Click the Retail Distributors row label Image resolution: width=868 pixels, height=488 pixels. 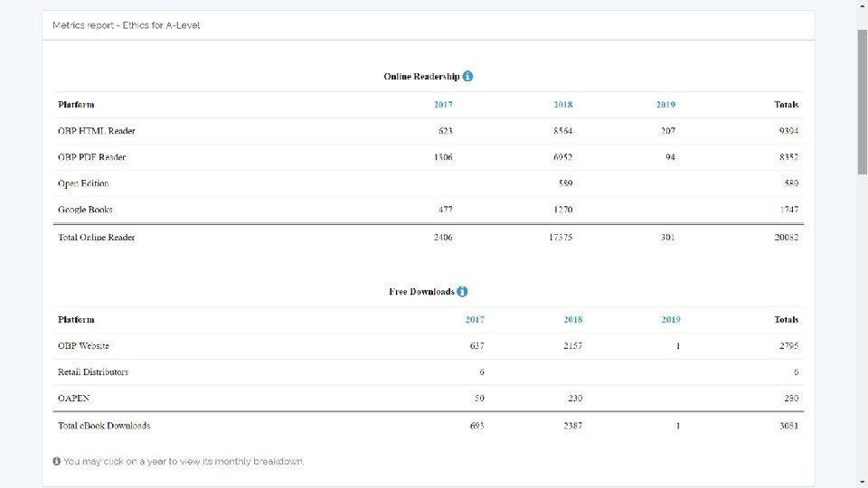click(93, 372)
